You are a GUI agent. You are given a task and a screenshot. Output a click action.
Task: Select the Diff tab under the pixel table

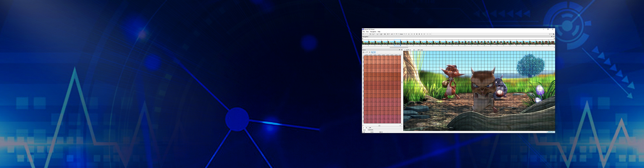[370, 128]
